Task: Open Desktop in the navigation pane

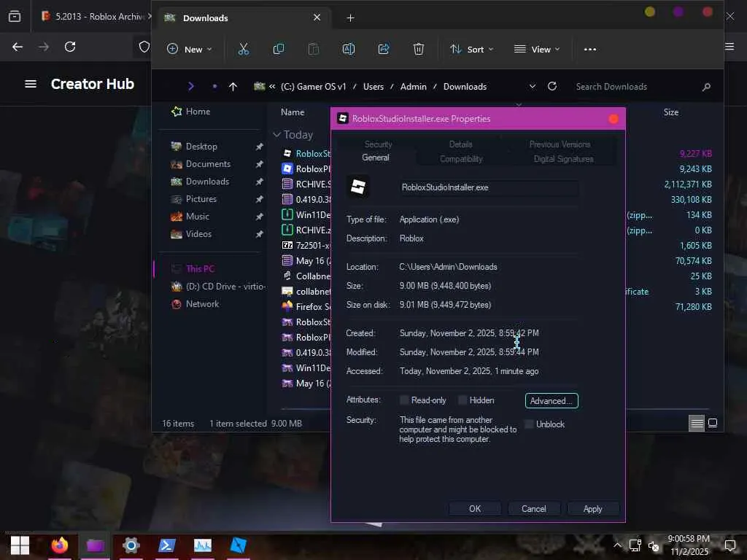Action: coord(201,146)
